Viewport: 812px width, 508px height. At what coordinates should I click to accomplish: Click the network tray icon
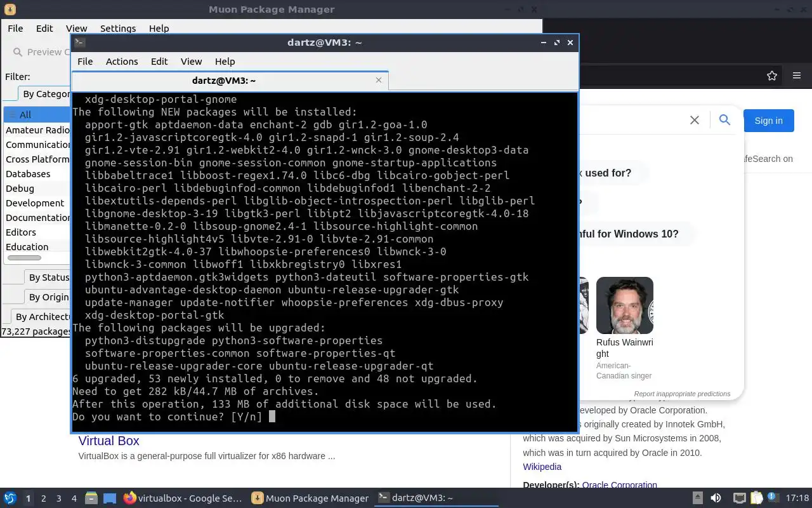pyautogui.click(x=739, y=498)
